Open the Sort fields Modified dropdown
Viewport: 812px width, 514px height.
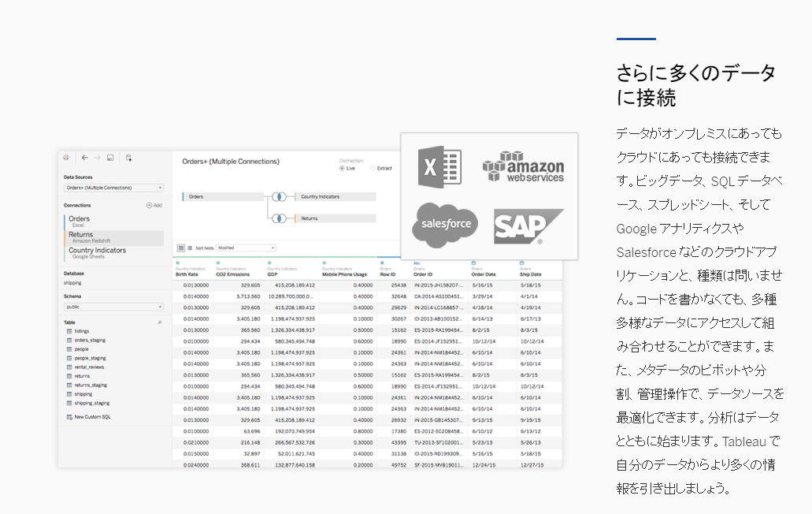coord(246,248)
